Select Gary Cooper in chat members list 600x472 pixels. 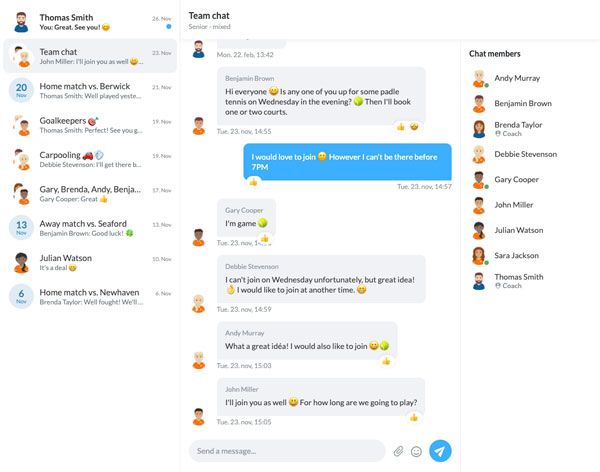(x=516, y=179)
